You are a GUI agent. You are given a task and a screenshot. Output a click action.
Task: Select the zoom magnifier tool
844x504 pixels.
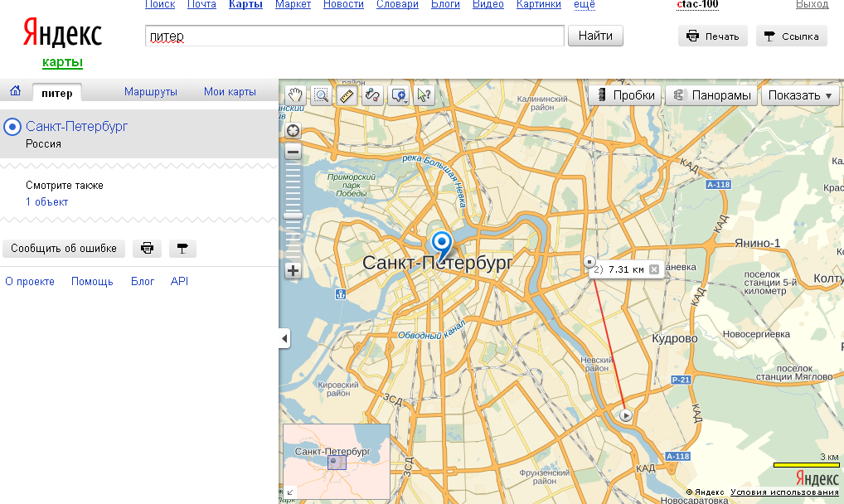[322, 96]
